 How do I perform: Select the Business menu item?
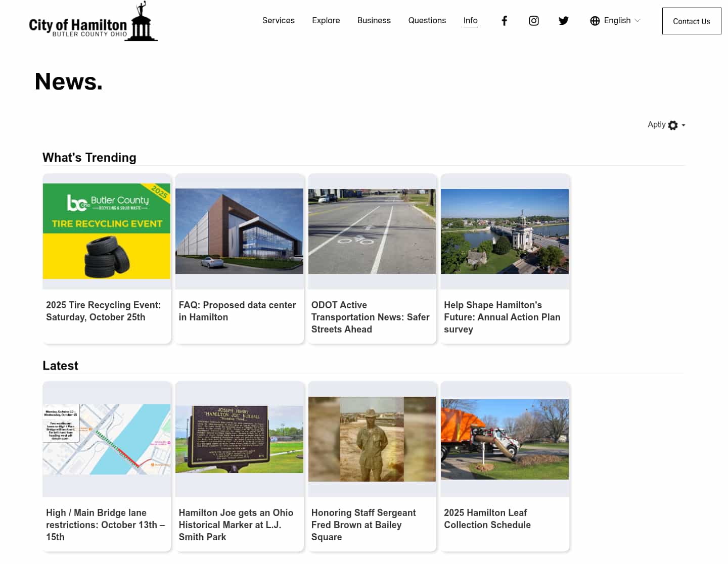tap(374, 21)
